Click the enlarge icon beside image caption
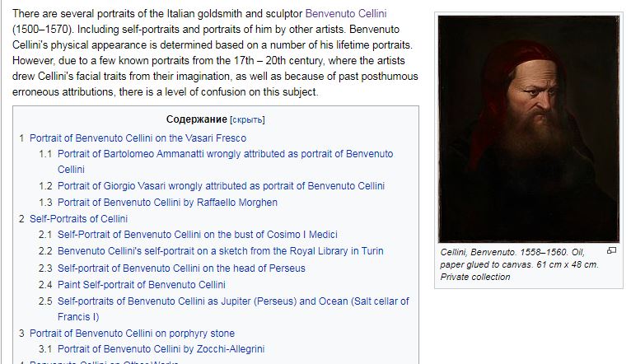This screenshot has height=364, width=631. click(611, 250)
